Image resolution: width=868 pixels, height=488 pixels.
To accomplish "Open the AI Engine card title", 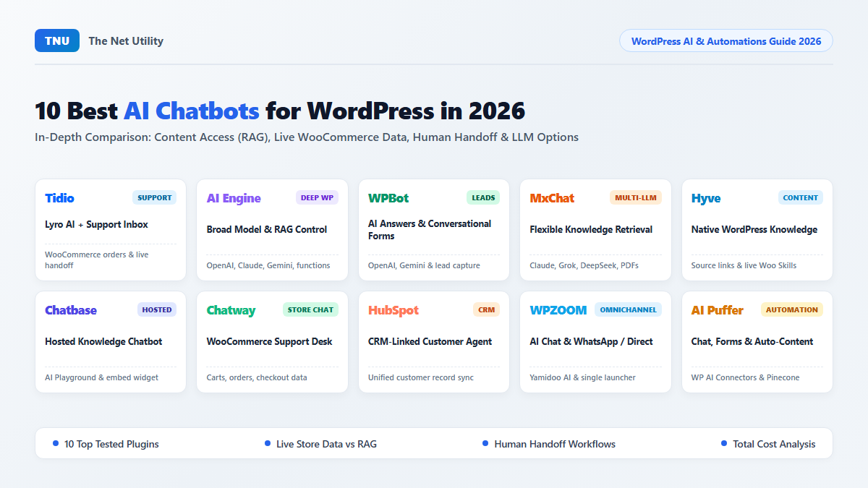I will tap(234, 198).
